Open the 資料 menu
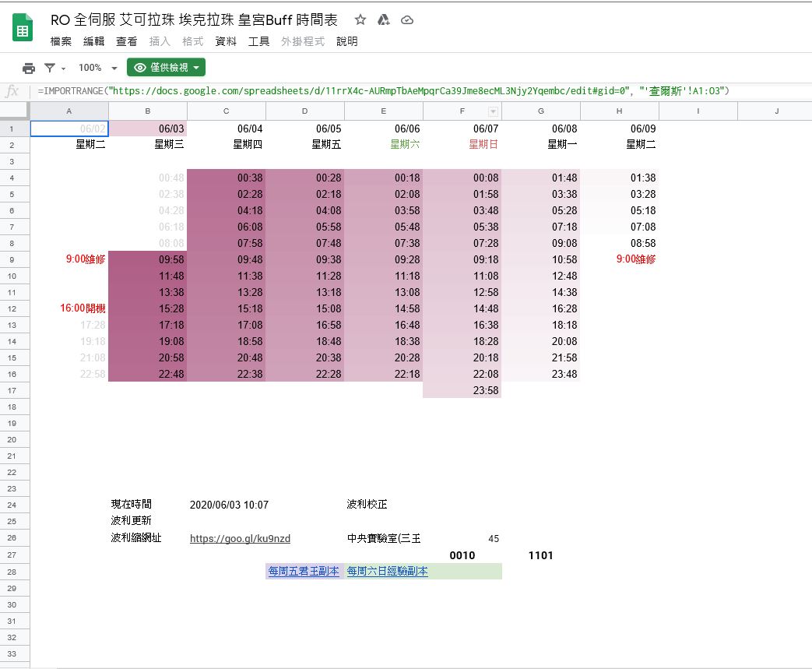812x669 pixels. tap(226, 41)
